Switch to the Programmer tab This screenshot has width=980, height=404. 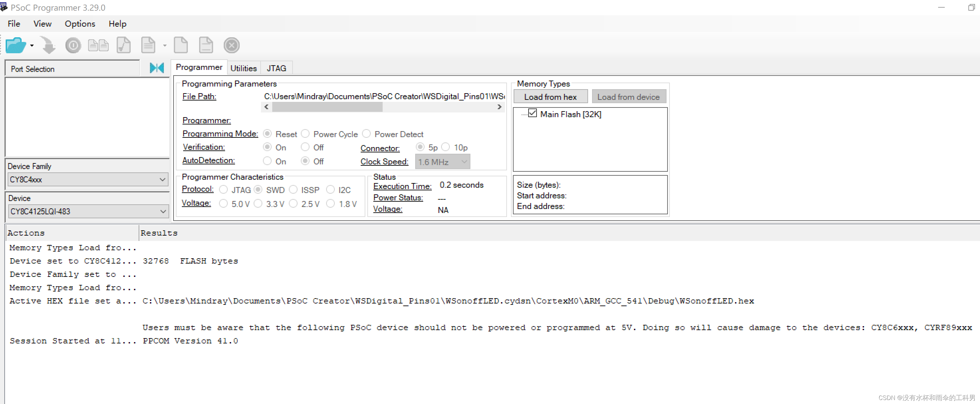point(199,68)
